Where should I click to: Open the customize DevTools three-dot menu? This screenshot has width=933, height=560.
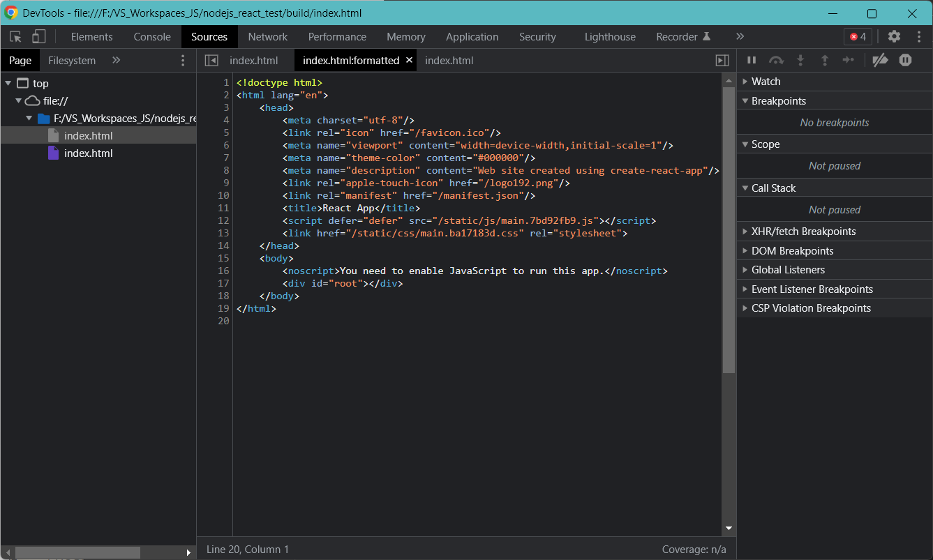[x=918, y=37]
